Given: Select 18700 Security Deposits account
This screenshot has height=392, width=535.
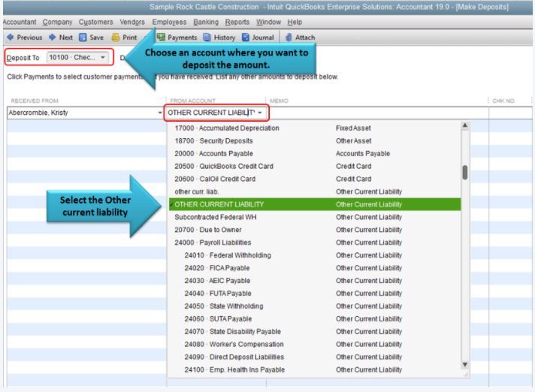Looking at the screenshot, I should pyautogui.click(x=314, y=140).
